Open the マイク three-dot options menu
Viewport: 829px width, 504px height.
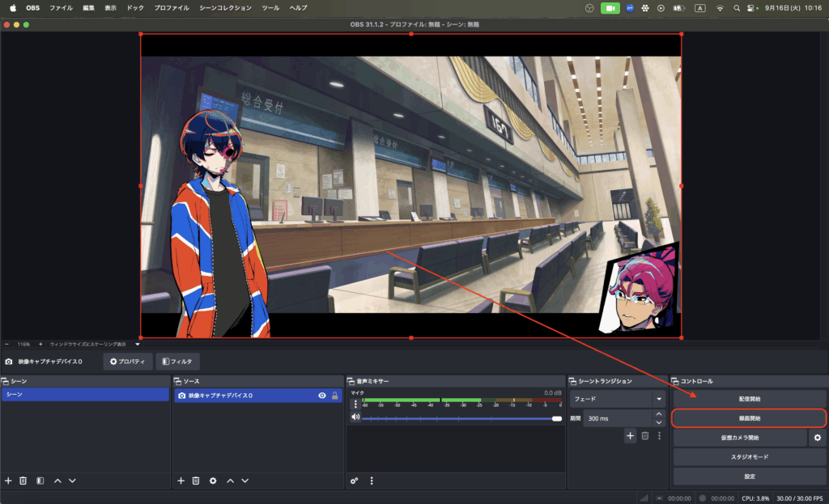tap(355, 403)
